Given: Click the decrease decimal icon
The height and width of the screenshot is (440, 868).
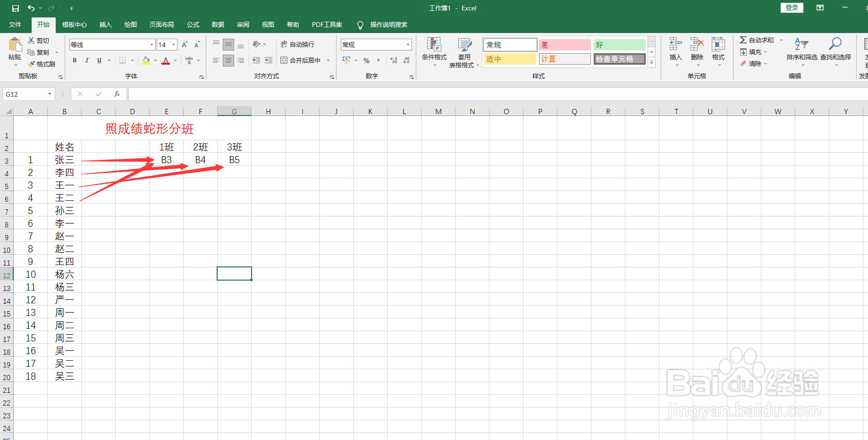Looking at the screenshot, I should coord(406,60).
